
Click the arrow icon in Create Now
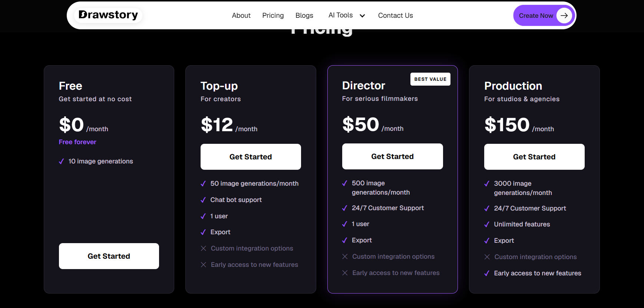(x=564, y=16)
